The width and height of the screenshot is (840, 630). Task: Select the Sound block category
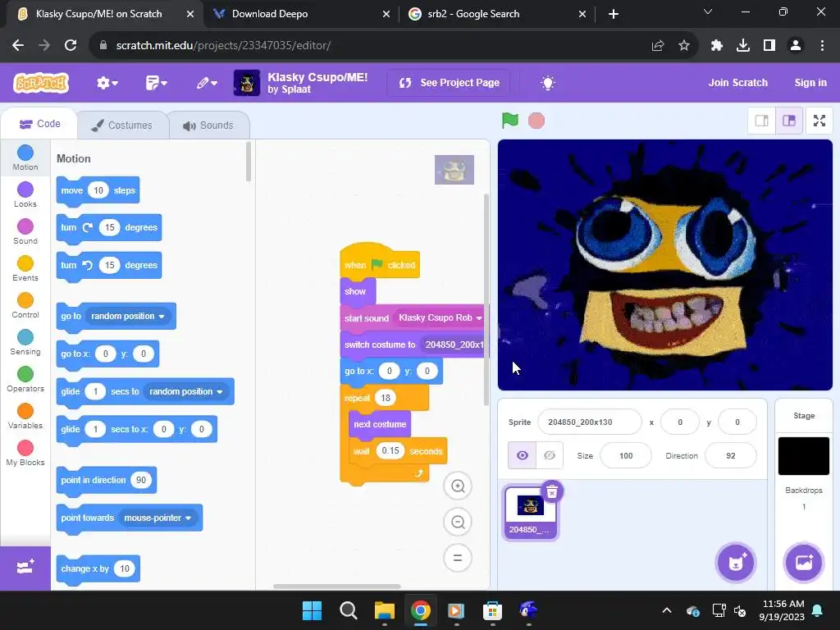coord(25,232)
